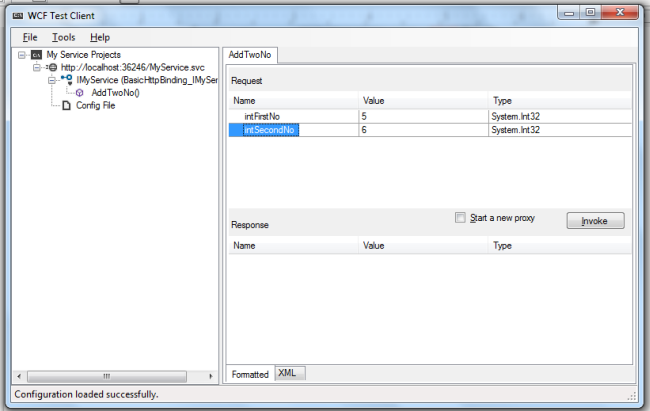Click the globe icon beside localhost service URL
Viewport: 650px width, 411px height.
[x=53, y=67]
